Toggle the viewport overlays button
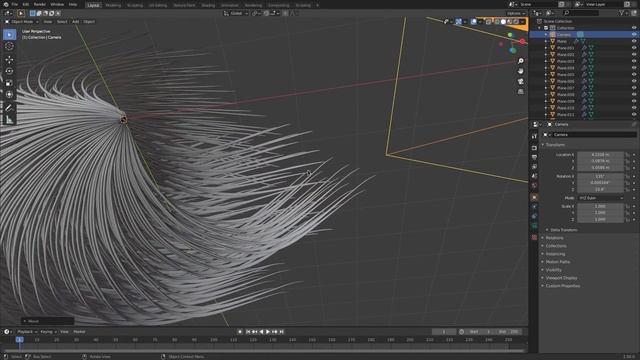Viewport: 640px width, 360px height. (x=473, y=22)
